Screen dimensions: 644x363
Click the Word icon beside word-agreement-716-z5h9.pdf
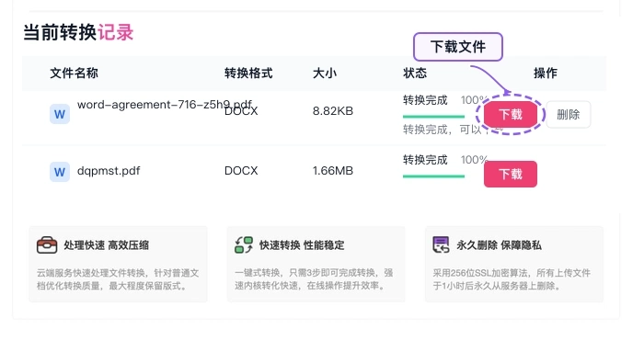pos(60,114)
